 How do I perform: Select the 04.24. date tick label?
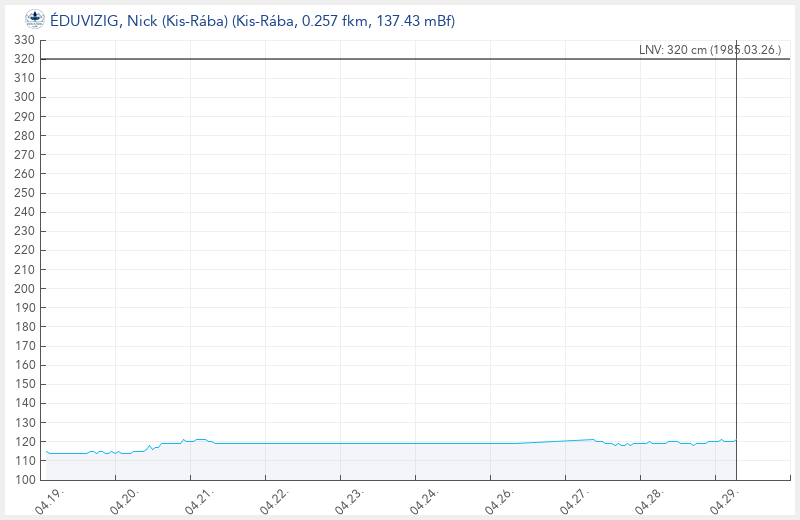pyautogui.click(x=423, y=499)
